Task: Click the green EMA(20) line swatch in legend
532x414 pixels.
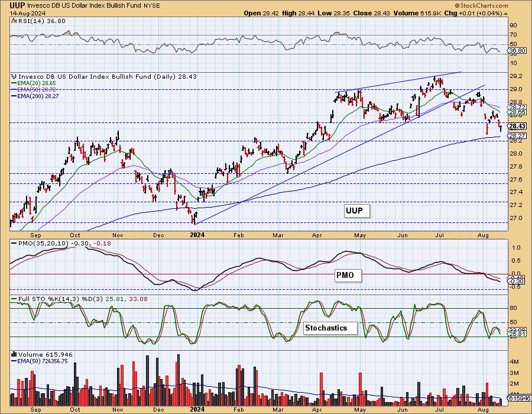Action: point(14,83)
